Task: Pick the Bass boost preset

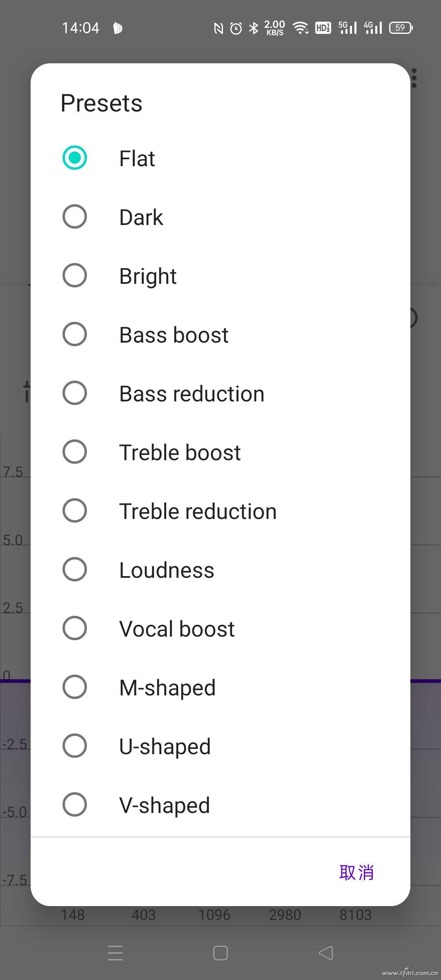Action: pyautogui.click(x=75, y=334)
